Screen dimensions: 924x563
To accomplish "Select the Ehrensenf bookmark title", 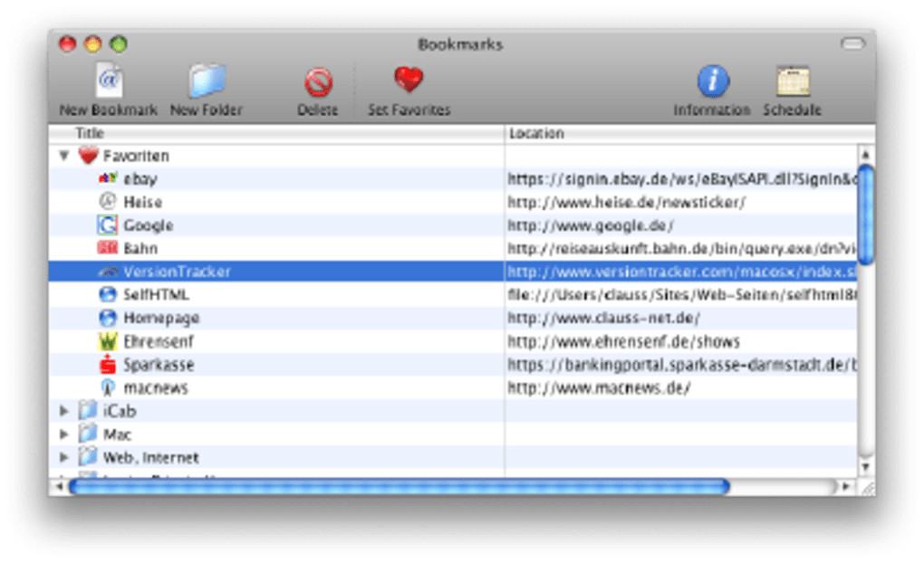I will pos(159,341).
